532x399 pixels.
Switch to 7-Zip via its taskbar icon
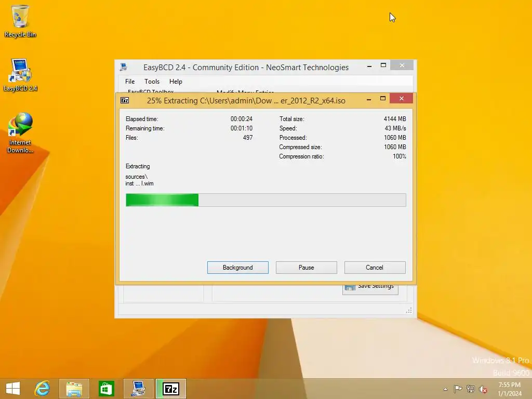(x=170, y=389)
